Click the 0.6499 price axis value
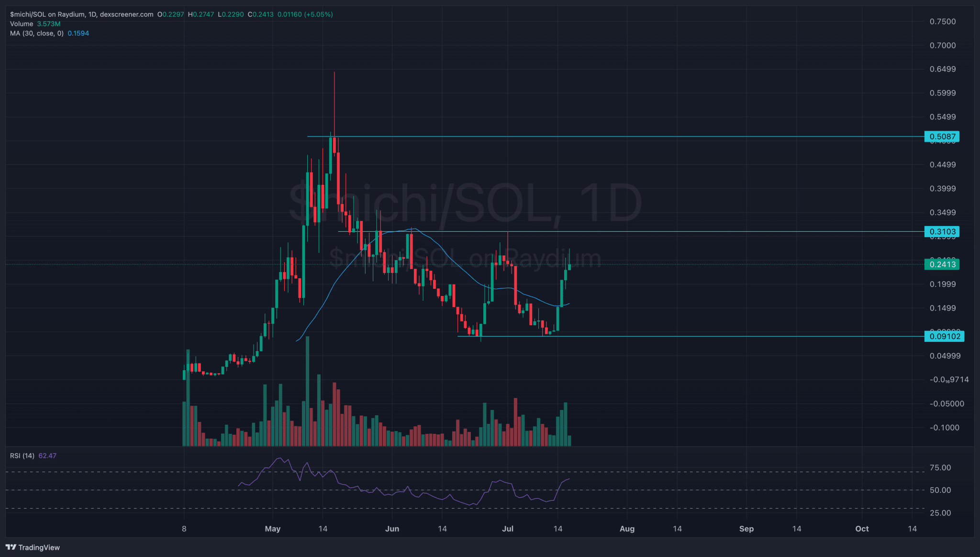Screen dimensions: 980x557 click(943, 69)
